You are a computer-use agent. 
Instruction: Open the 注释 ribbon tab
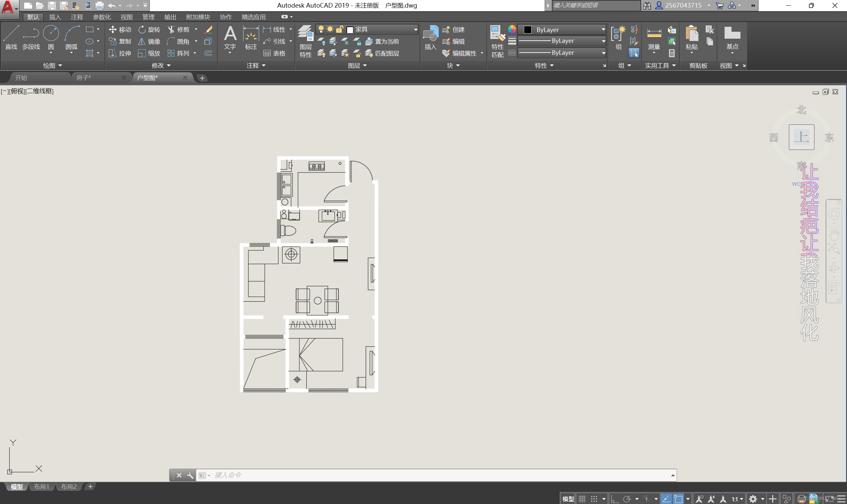point(77,17)
